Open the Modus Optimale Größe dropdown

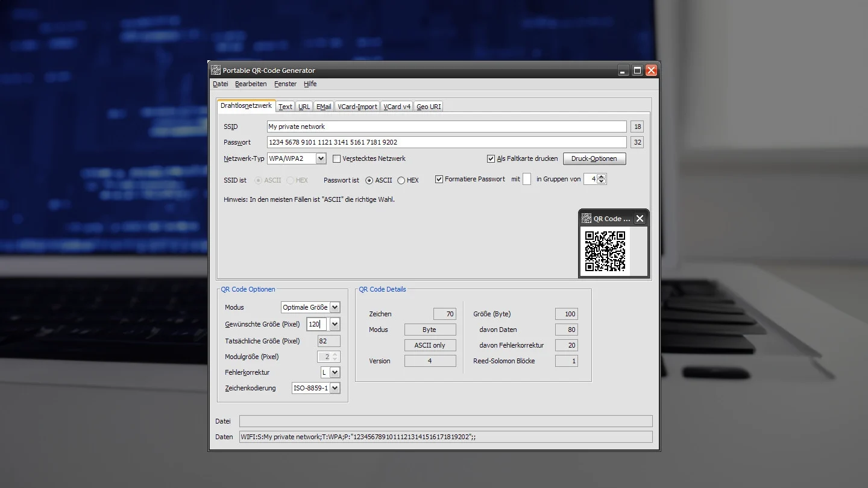[310, 307]
